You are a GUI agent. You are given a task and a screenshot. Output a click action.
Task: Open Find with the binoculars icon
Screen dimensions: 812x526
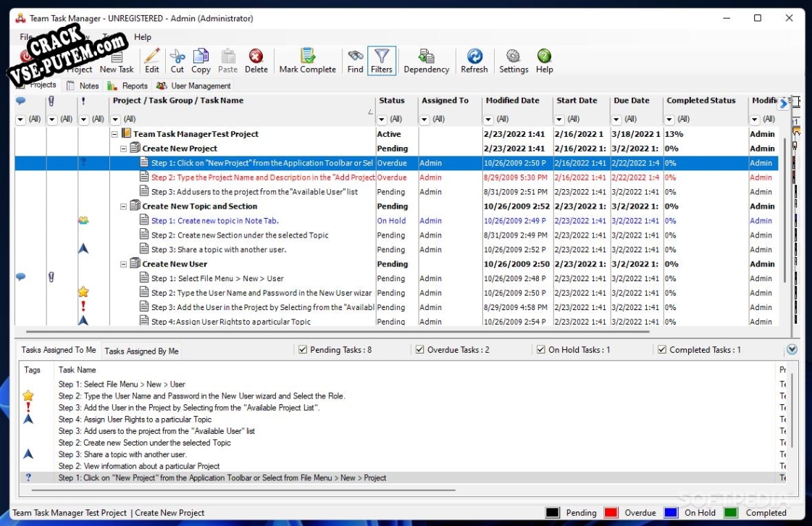click(355, 57)
